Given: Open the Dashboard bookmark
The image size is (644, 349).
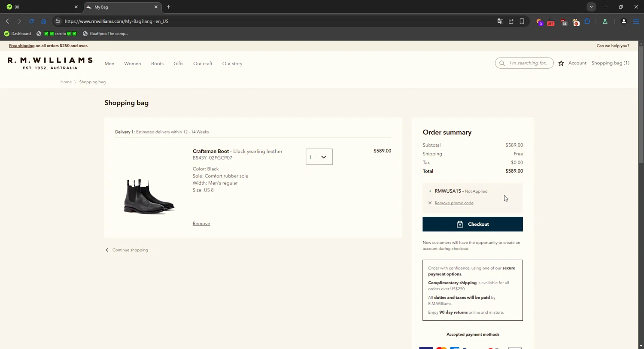Looking at the screenshot, I should click(17, 33).
